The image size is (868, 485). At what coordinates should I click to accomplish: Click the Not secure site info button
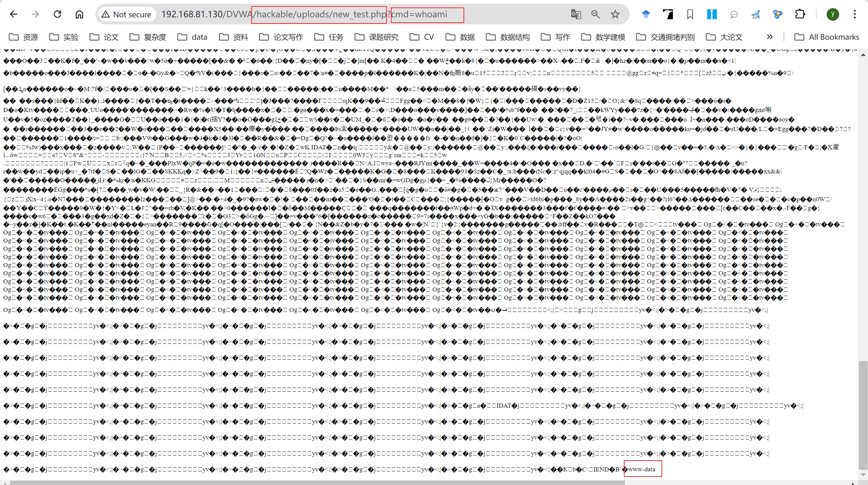pyautogui.click(x=126, y=14)
